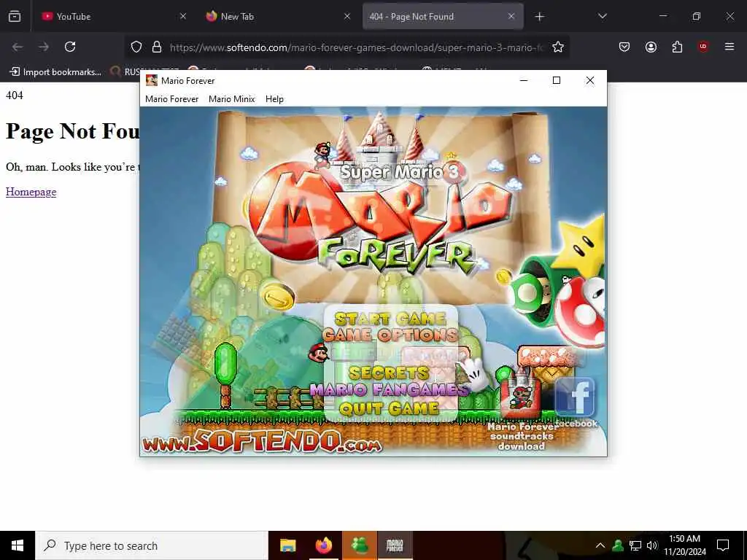Close the YouTube tab
Image resolution: width=747 pixels, height=560 pixels.
tap(183, 17)
